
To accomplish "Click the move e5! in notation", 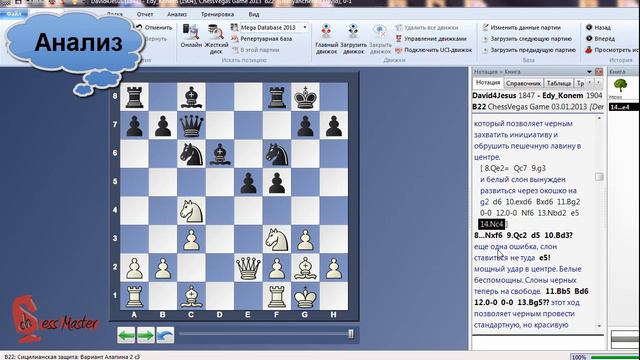I will point(545,258).
